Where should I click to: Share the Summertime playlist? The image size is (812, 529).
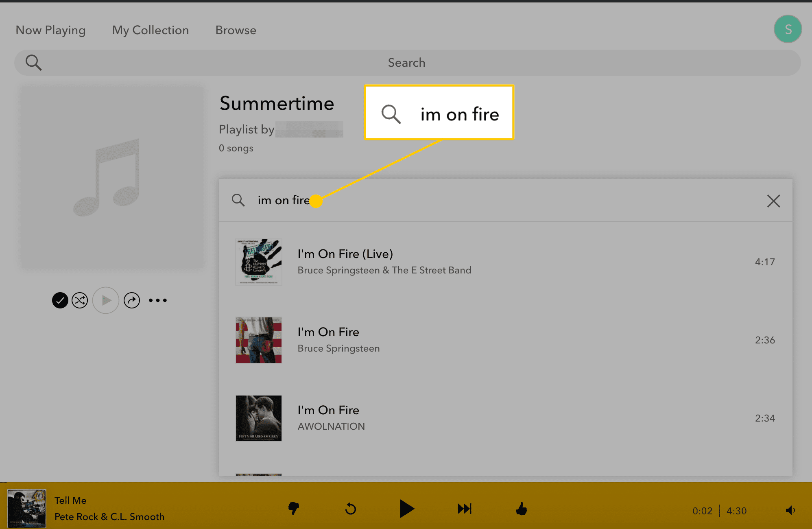point(132,300)
